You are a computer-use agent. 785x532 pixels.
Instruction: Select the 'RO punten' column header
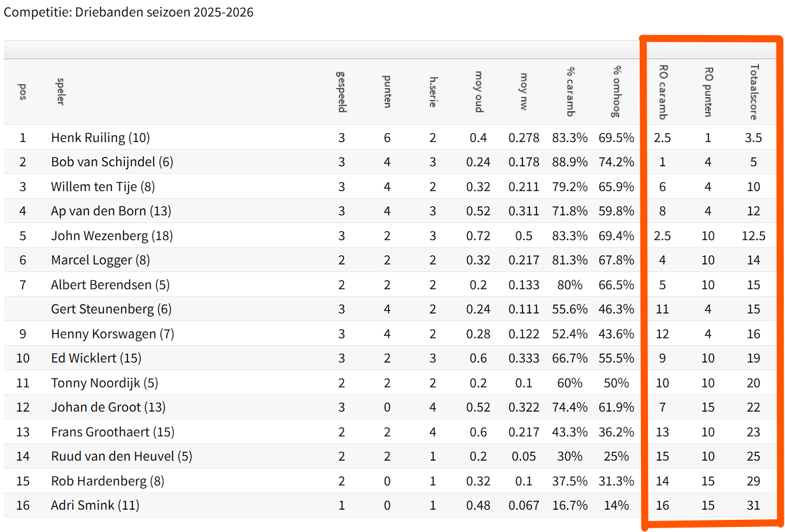click(x=708, y=92)
